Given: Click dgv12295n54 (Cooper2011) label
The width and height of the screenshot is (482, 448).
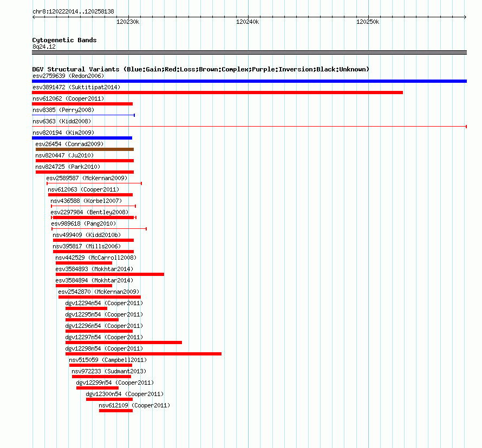Looking at the screenshot, I should (104, 314).
